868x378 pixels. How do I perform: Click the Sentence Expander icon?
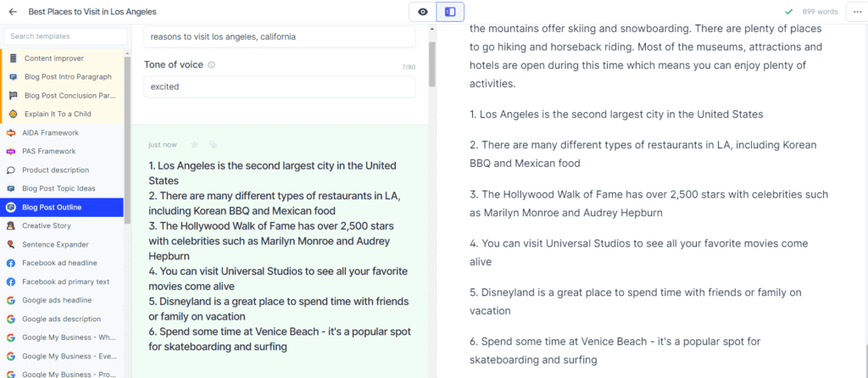[x=10, y=245]
